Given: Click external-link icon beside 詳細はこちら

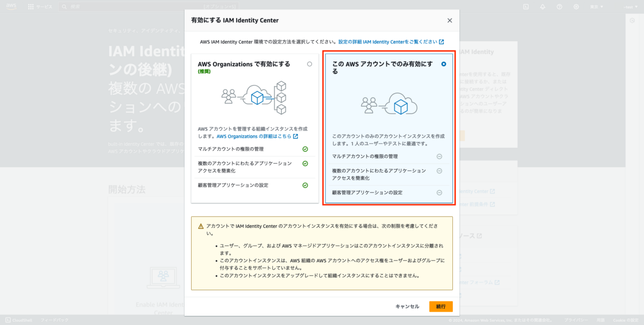Looking at the screenshot, I should pyautogui.click(x=295, y=136).
